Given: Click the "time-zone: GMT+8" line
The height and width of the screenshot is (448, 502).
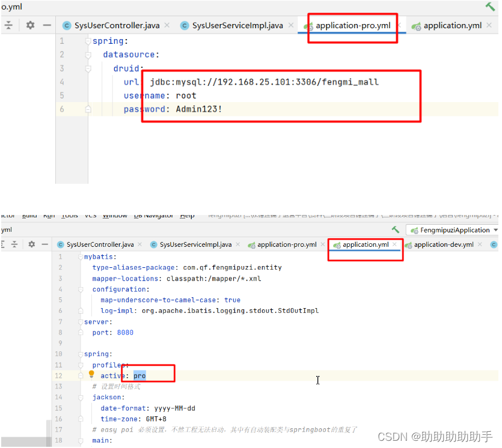Looking at the screenshot, I should tap(133, 419).
